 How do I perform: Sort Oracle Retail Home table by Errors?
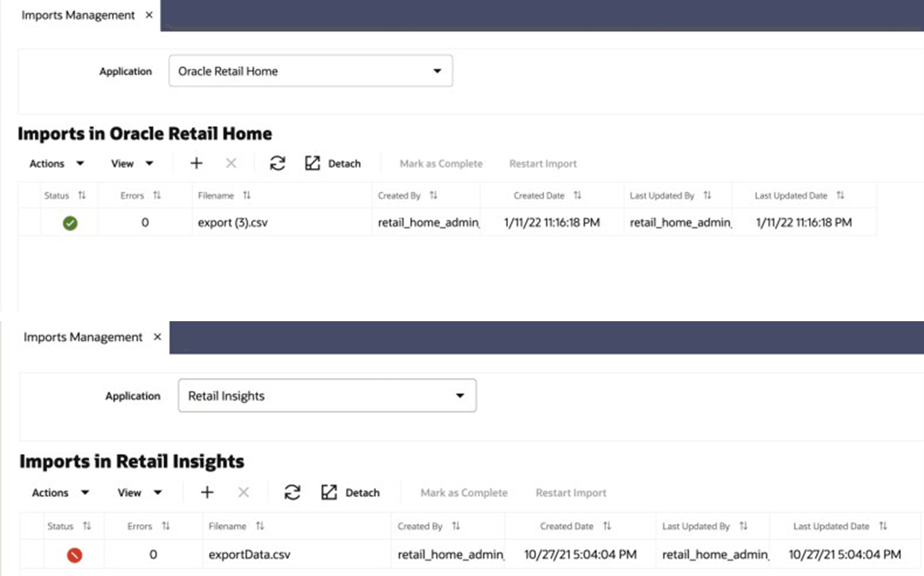click(x=157, y=195)
